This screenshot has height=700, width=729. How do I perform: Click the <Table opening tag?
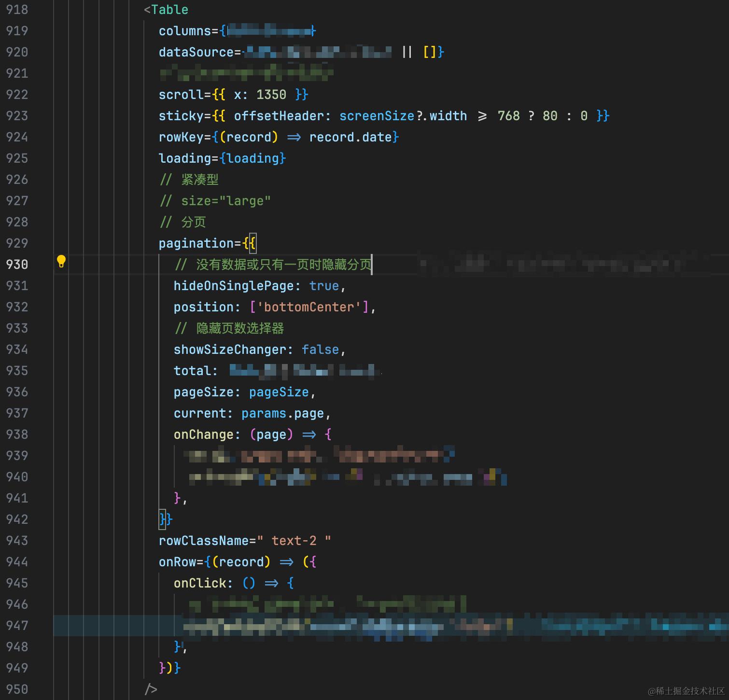(166, 10)
